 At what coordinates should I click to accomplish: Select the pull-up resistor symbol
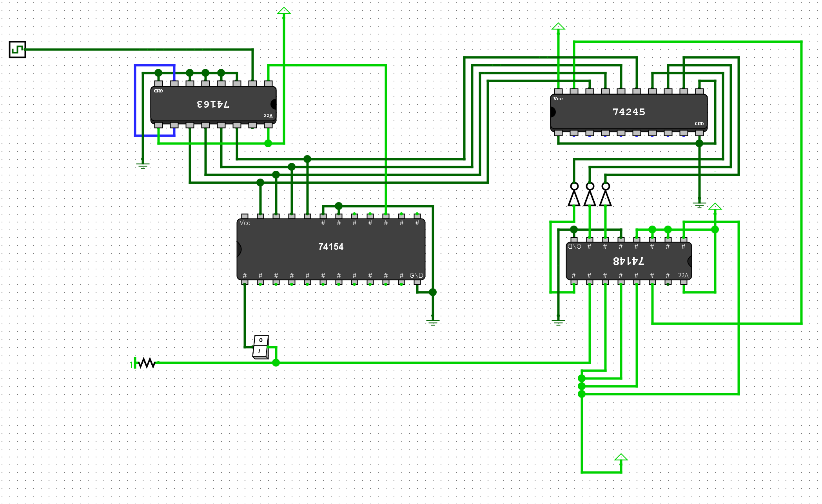pyautogui.click(x=147, y=363)
